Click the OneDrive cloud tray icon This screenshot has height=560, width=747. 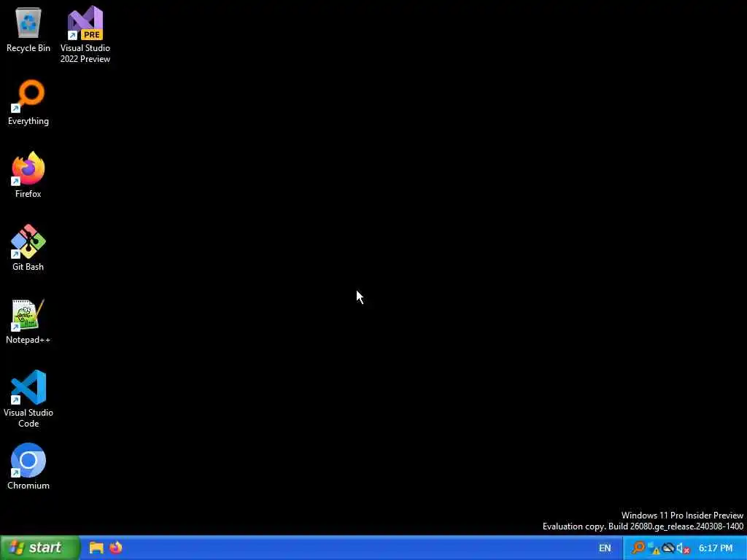click(668, 548)
